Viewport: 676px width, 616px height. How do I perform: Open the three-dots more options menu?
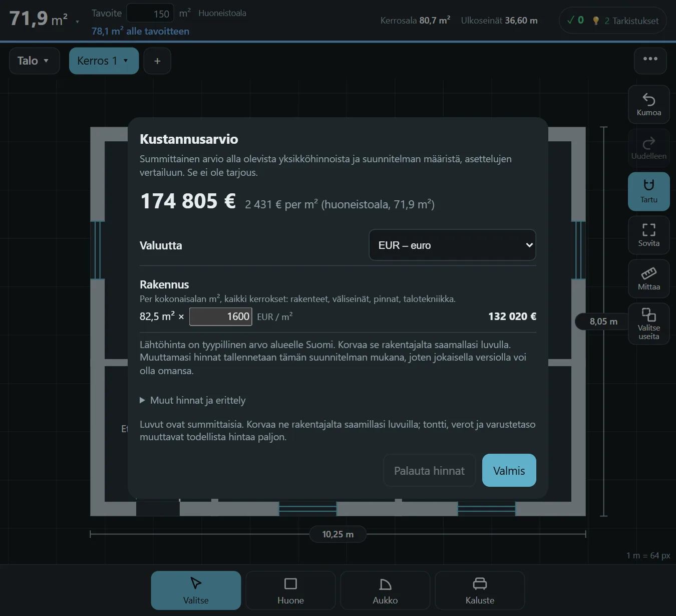point(650,61)
